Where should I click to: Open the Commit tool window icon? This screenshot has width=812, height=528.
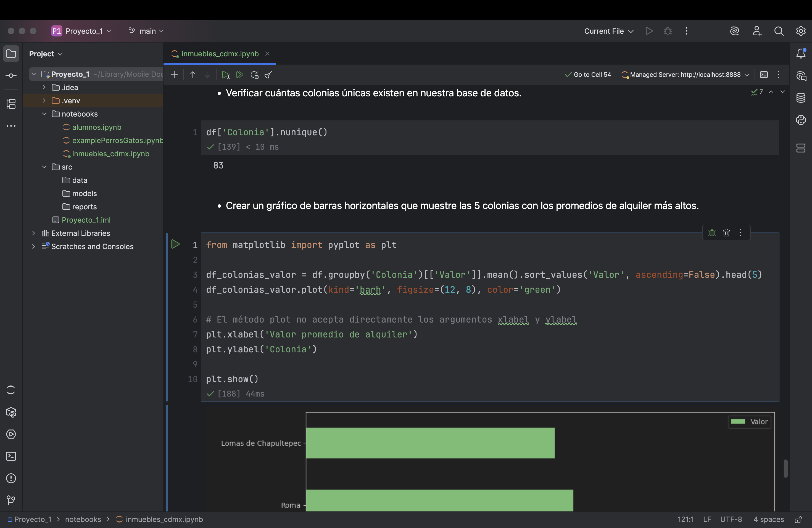pyautogui.click(x=11, y=76)
